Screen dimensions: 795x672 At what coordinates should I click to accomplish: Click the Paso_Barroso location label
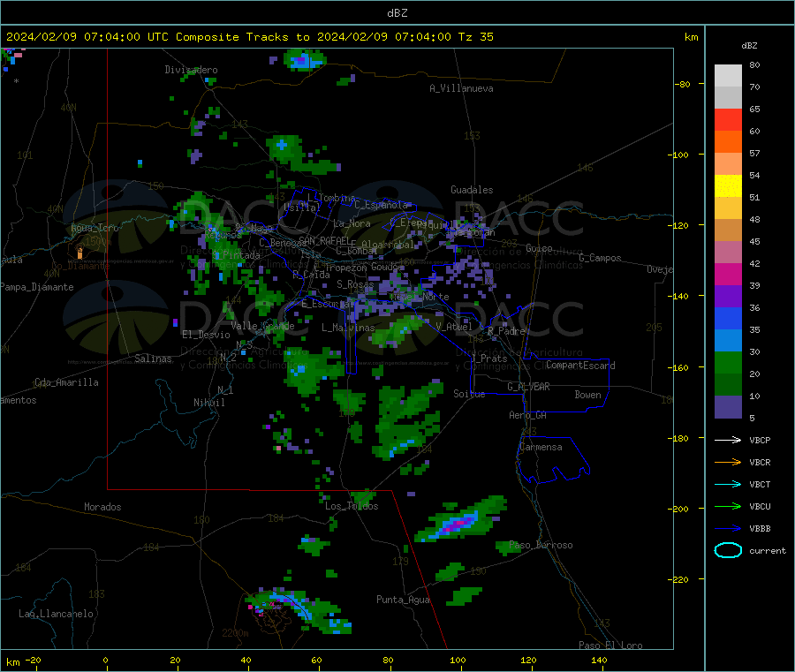click(541, 545)
